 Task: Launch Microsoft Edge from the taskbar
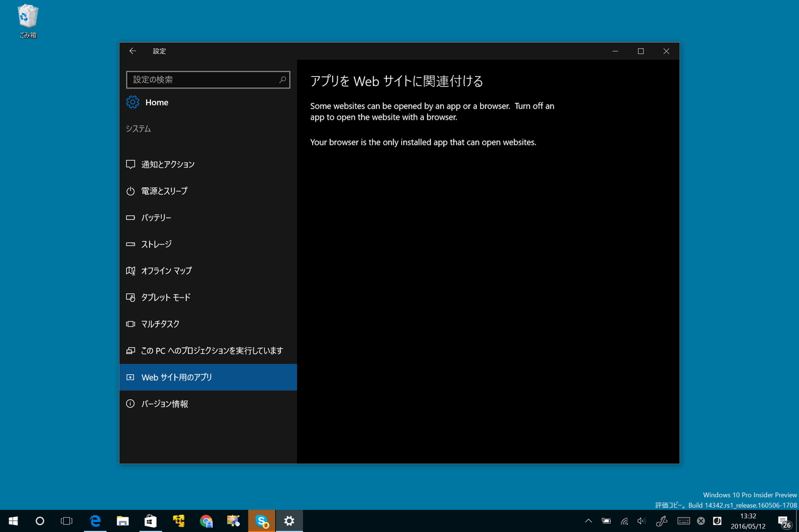(x=96, y=521)
